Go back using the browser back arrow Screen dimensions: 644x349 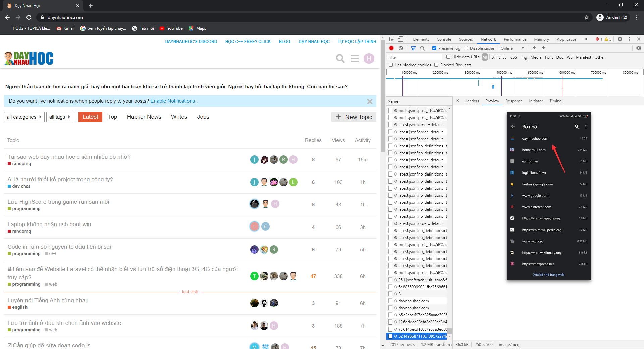tap(7, 17)
